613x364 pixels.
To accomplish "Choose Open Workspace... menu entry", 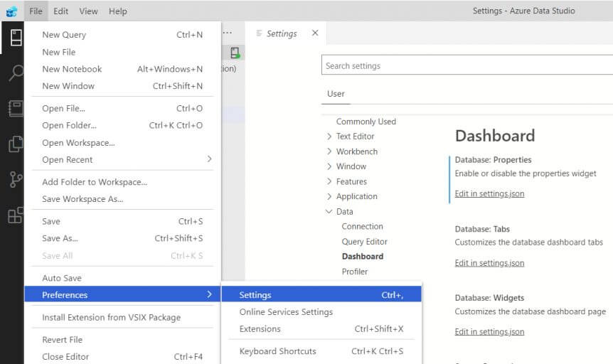I will pyautogui.click(x=122, y=143).
